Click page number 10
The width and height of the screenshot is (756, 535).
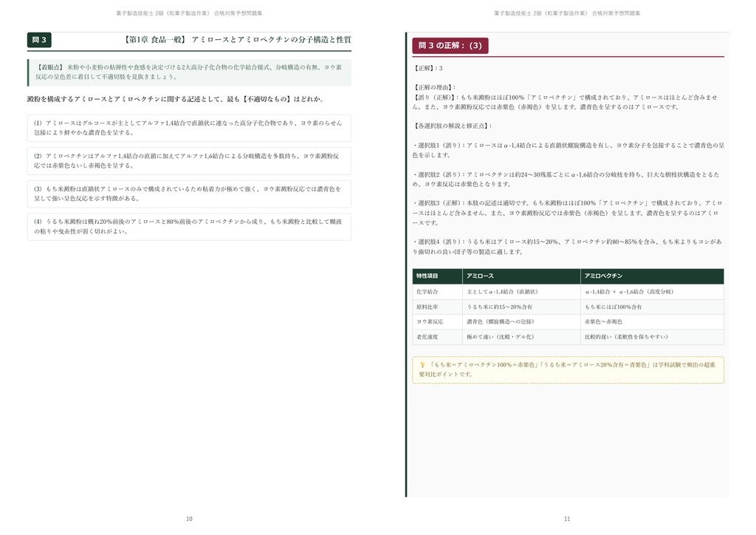pyautogui.click(x=189, y=519)
